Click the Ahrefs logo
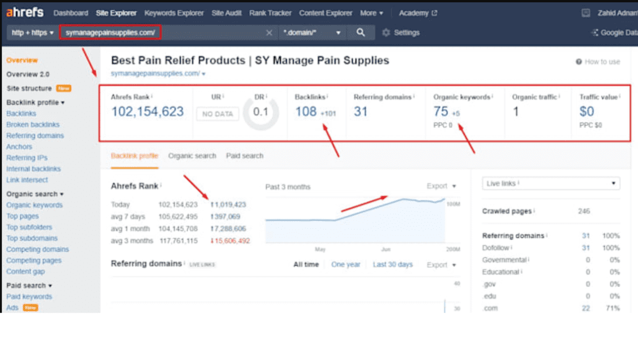 [x=24, y=12]
